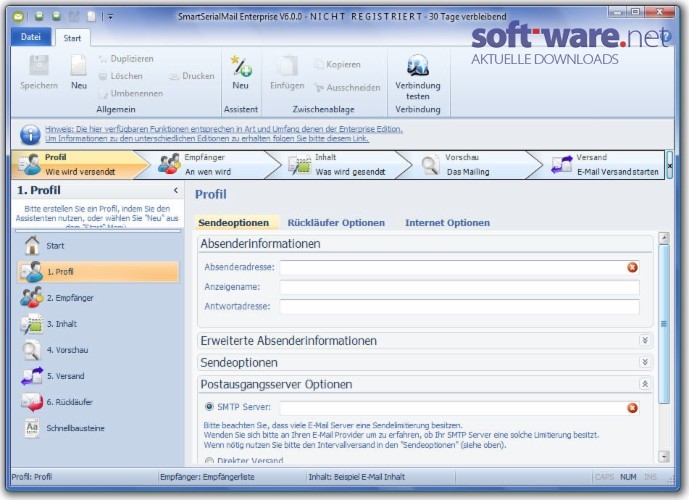Click the second hint line about Editionen
The width and height of the screenshot is (689, 500).
tap(207, 139)
